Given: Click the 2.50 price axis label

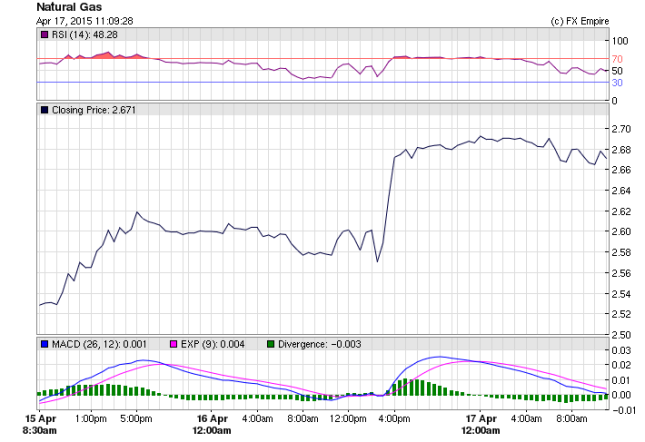Looking at the screenshot, I should [x=621, y=335].
